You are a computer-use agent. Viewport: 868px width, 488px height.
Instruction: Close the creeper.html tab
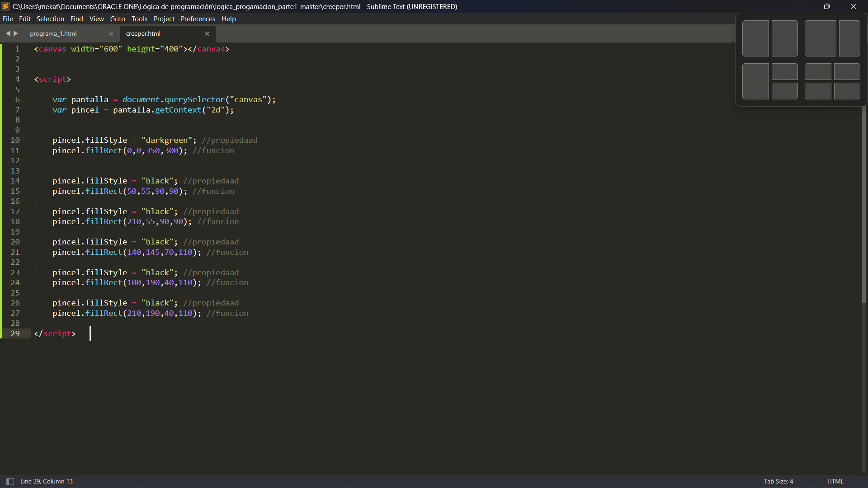click(x=207, y=33)
